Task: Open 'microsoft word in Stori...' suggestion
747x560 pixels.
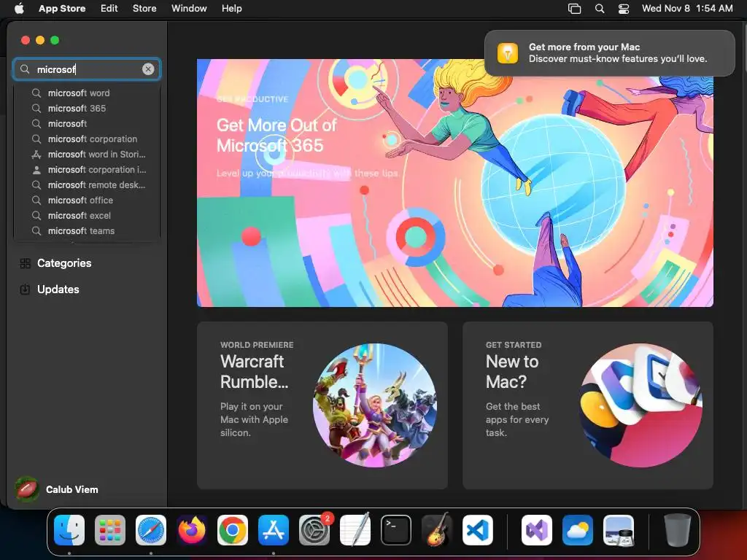Action: click(x=87, y=155)
